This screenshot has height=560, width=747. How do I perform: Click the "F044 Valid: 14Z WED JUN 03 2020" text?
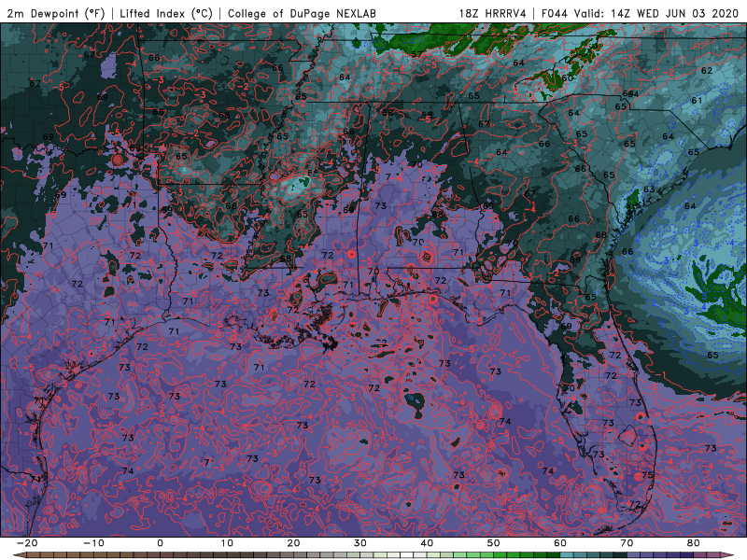[x=640, y=13]
